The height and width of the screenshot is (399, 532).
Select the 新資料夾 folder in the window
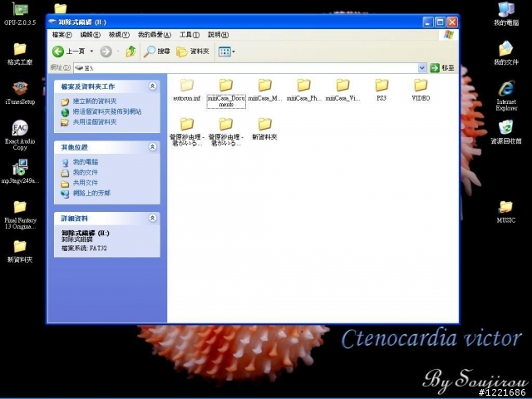(x=264, y=129)
